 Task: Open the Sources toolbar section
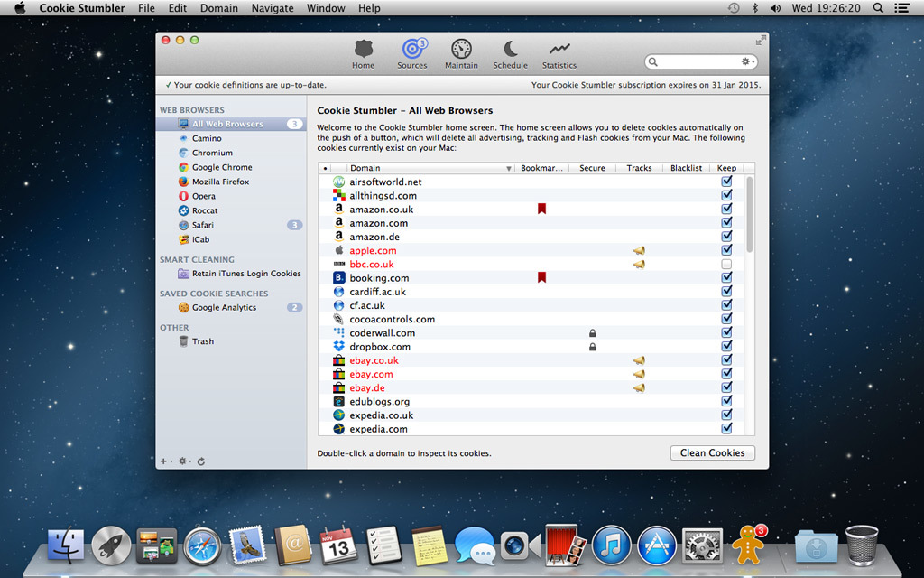point(411,54)
